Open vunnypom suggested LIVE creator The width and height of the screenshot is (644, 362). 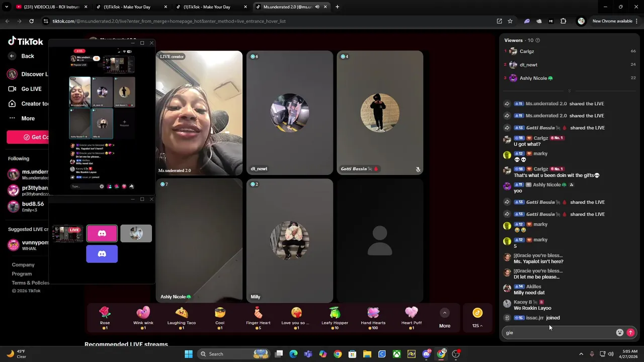[x=28, y=245]
